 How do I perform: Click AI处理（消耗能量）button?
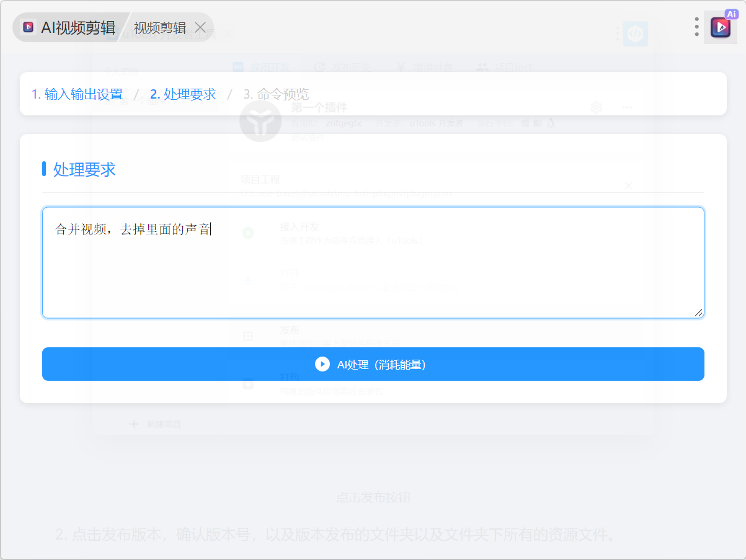(373, 364)
